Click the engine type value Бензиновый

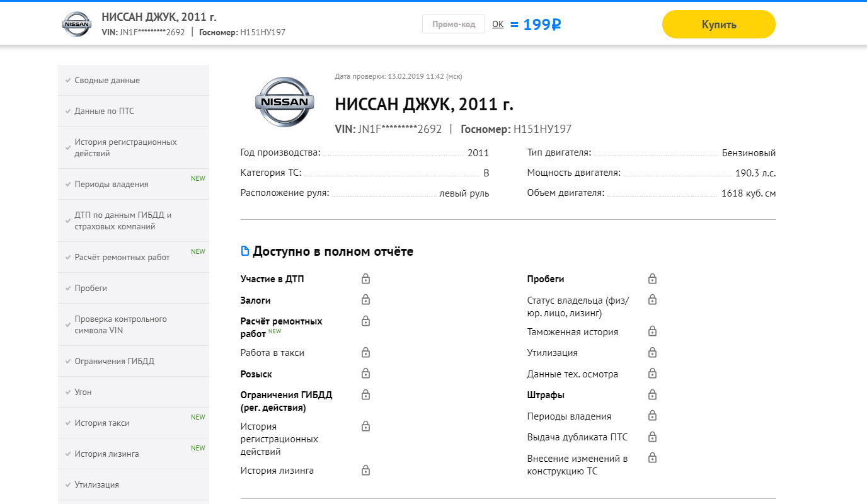click(x=749, y=152)
